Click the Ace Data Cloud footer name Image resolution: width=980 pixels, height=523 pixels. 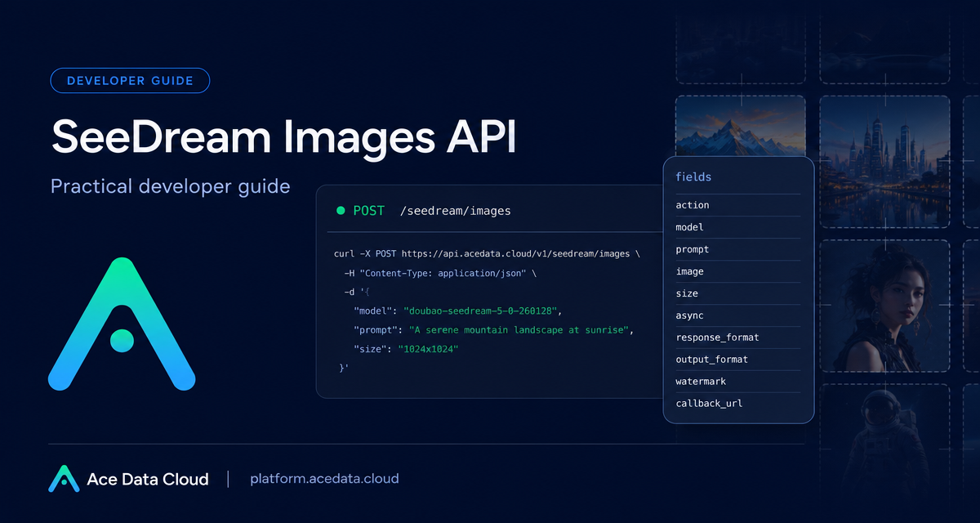click(x=148, y=479)
